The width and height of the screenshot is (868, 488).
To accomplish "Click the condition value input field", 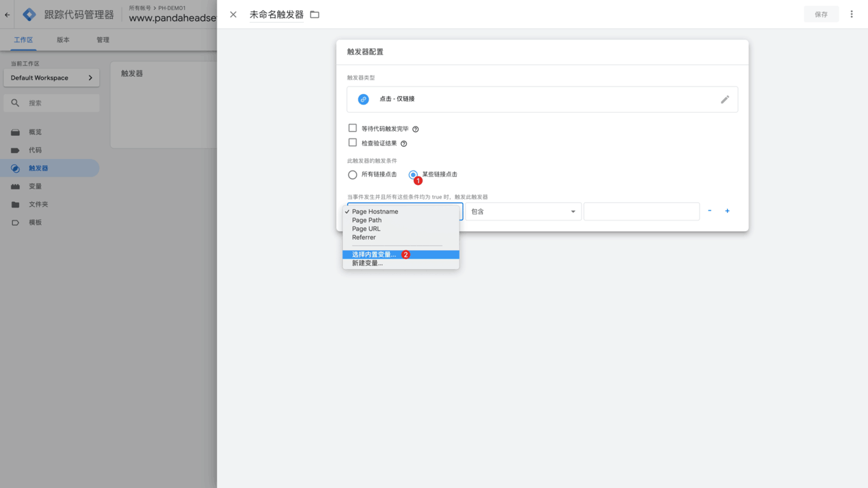I will 641,212.
